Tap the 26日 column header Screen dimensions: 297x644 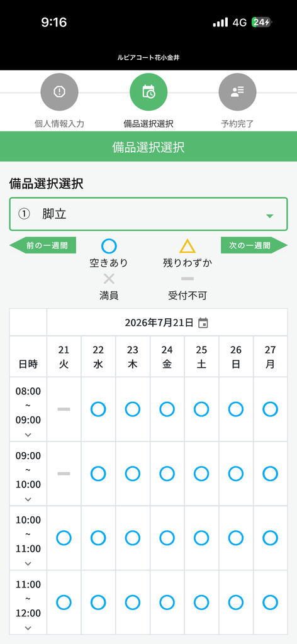tap(236, 357)
